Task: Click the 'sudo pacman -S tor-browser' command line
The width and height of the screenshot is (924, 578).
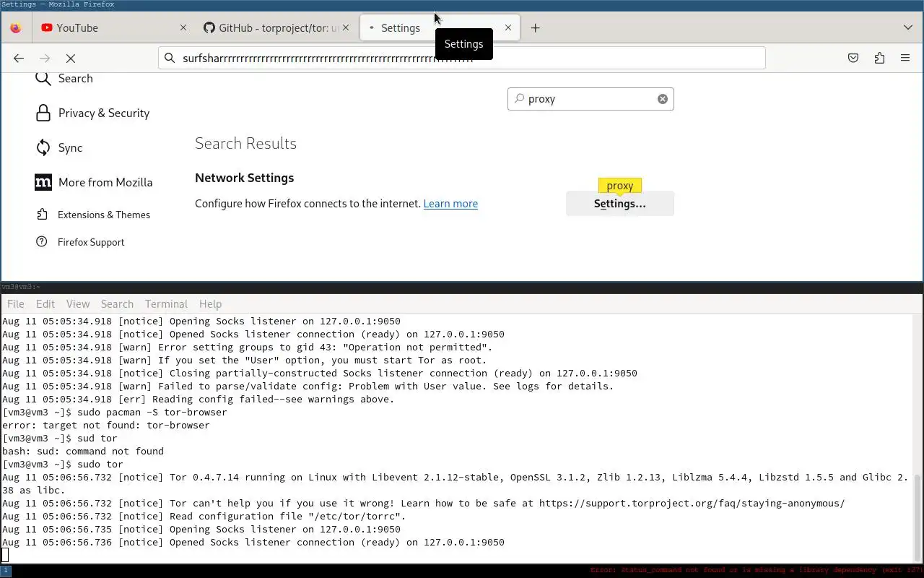Action: click(114, 413)
